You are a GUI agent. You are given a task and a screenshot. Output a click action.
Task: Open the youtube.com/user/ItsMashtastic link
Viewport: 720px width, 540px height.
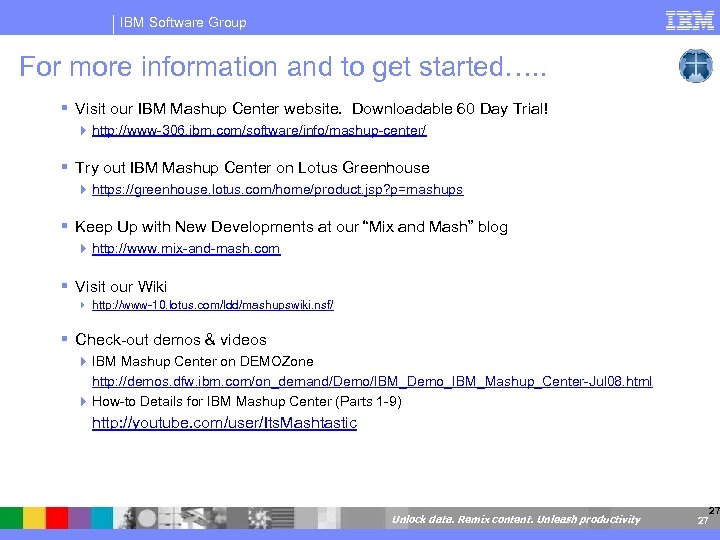(224, 422)
